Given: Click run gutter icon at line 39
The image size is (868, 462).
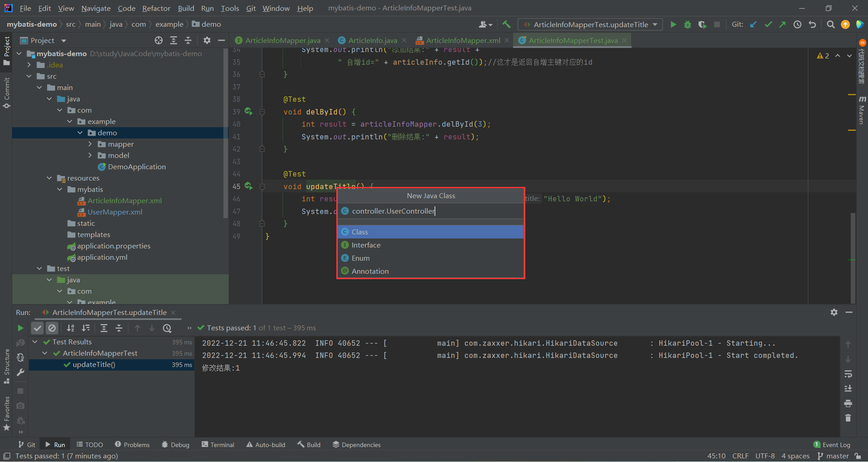Looking at the screenshot, I should coord(248,111).
